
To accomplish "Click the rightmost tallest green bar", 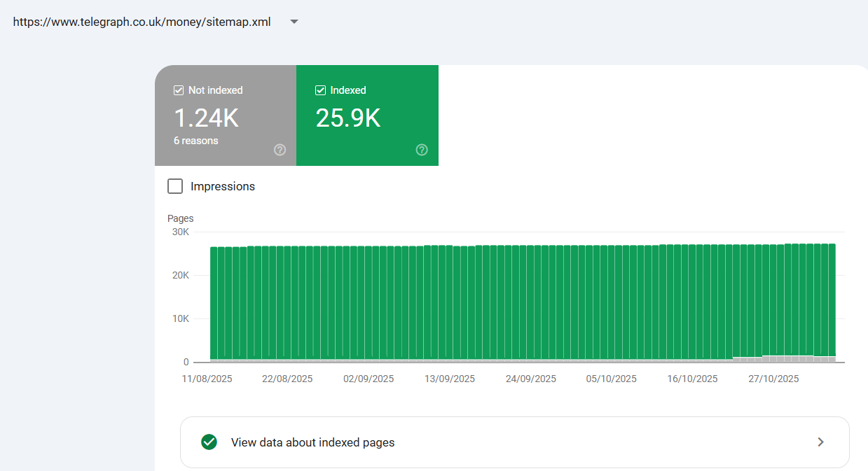I will click(x=832, y=301).
